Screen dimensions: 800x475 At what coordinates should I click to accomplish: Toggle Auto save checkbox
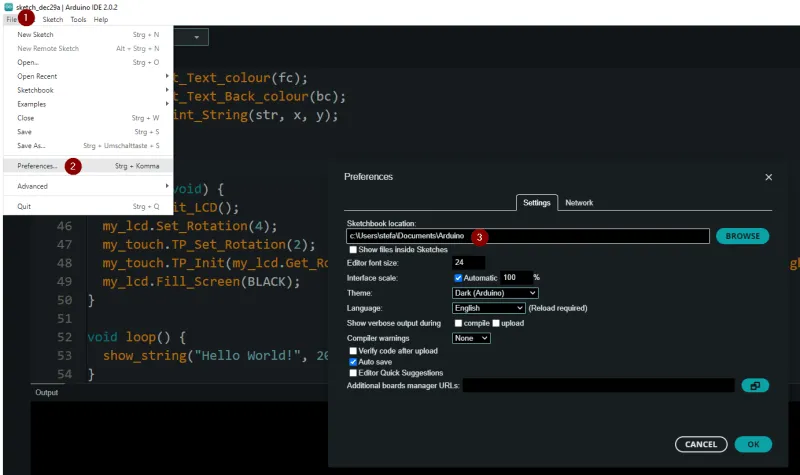(x=353, y=362)
